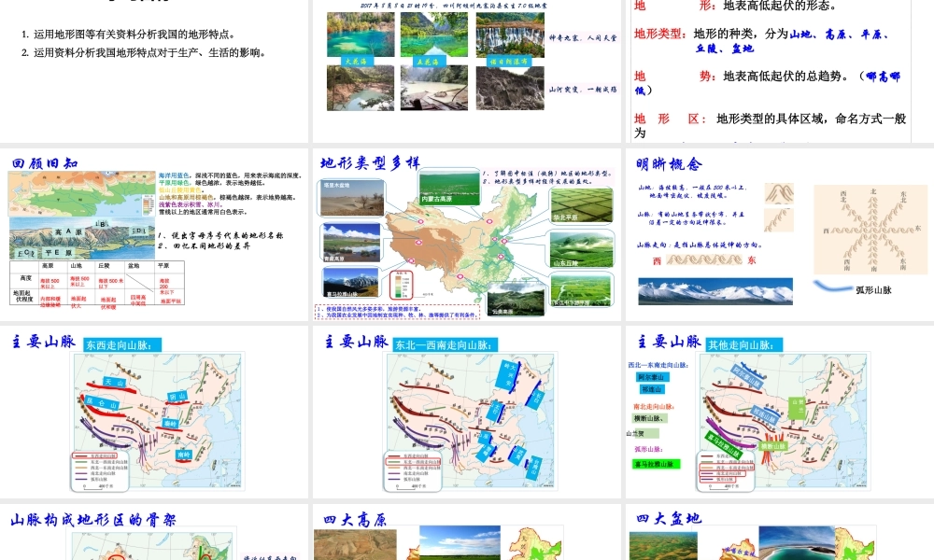Click the 塔里木盆地 desert photo
This screenshot has width=934, height=560.
point(351,197)
